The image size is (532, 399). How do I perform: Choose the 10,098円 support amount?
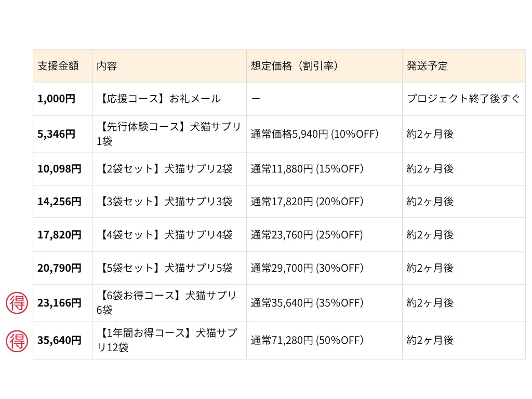[59, 169]
